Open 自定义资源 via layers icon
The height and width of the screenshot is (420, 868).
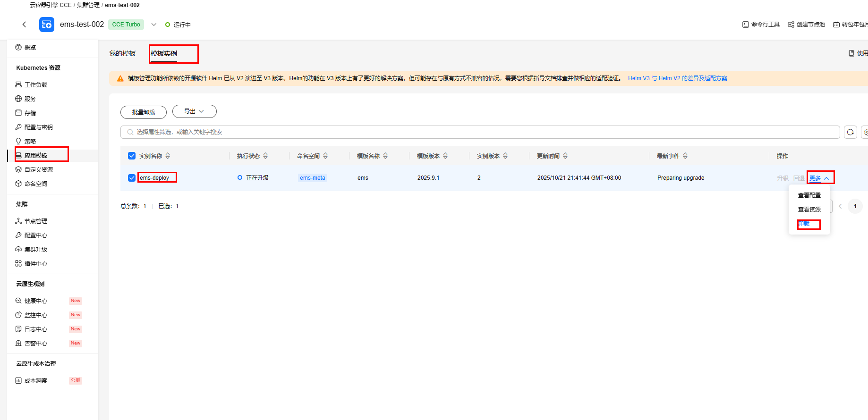pos(18,169)
